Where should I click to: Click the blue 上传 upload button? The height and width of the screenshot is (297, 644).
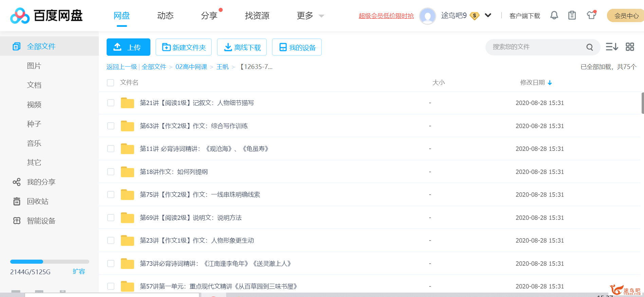tap(128, 47)
